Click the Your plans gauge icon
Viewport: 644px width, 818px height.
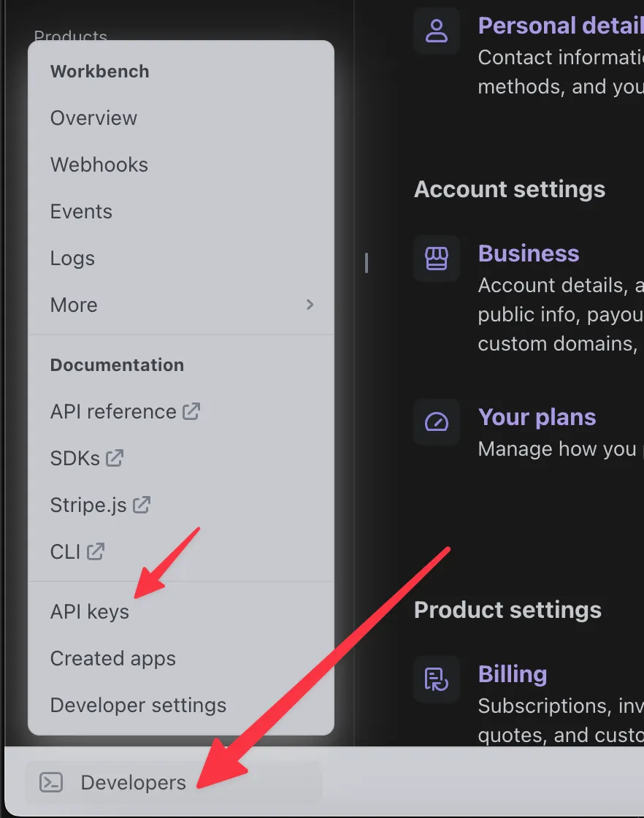436,423
